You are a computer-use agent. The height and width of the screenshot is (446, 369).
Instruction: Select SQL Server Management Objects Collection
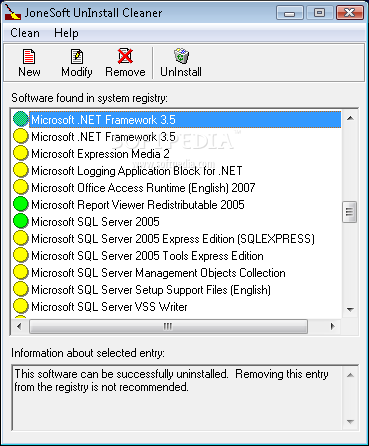click(158, 273)
